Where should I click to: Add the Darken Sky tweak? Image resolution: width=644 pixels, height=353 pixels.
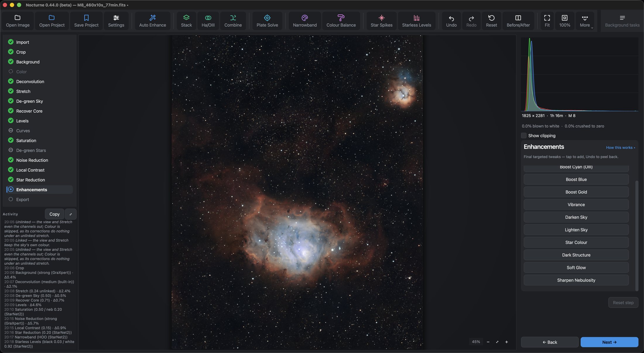(x=576, y=217)
